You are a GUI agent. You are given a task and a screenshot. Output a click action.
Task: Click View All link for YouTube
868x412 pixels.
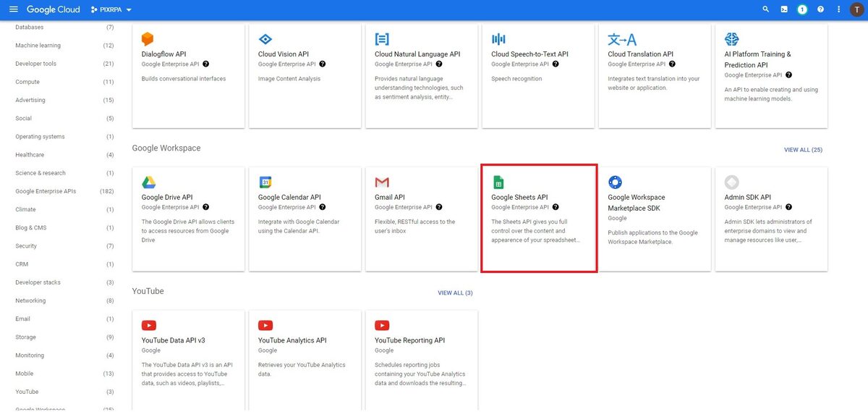(455, 293)
